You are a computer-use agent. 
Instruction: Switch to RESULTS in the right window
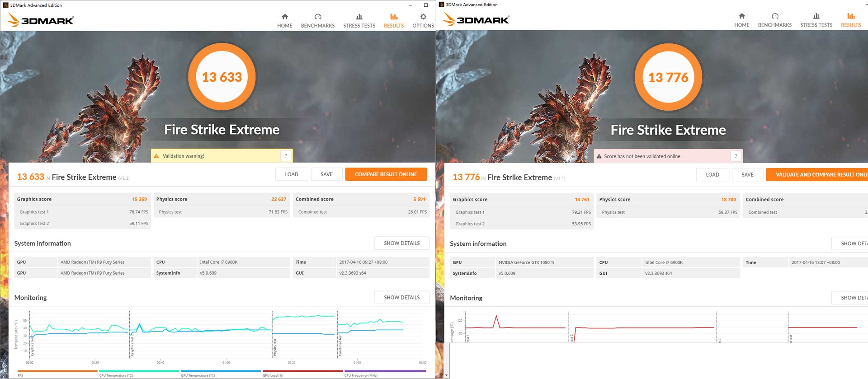click(x=851, y=20)
